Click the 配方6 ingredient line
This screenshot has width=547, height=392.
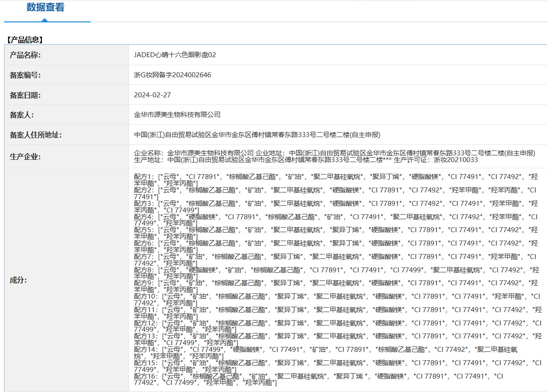click(x=336, y=246)
